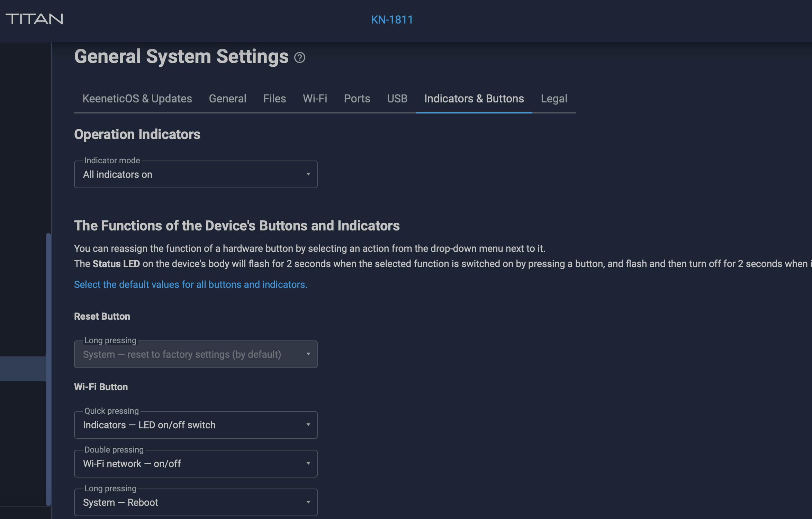Click the TITAN logo

(34, 19)
